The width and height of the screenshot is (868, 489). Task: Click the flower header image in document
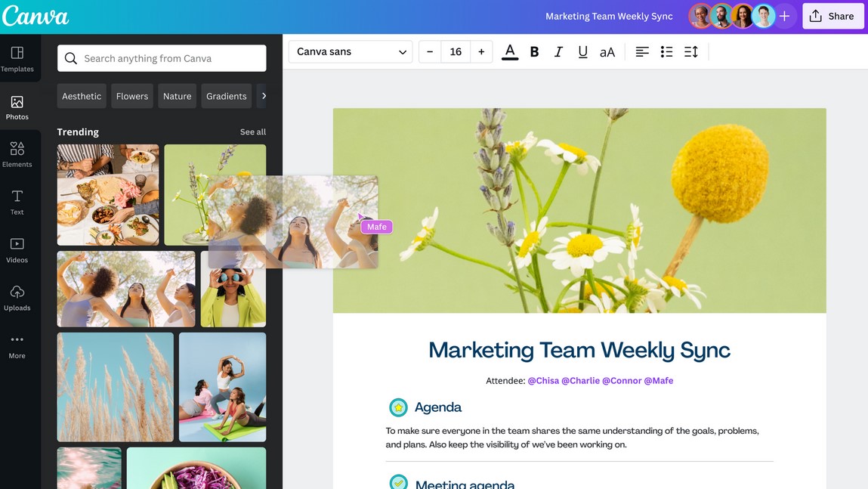coord(579,210)
